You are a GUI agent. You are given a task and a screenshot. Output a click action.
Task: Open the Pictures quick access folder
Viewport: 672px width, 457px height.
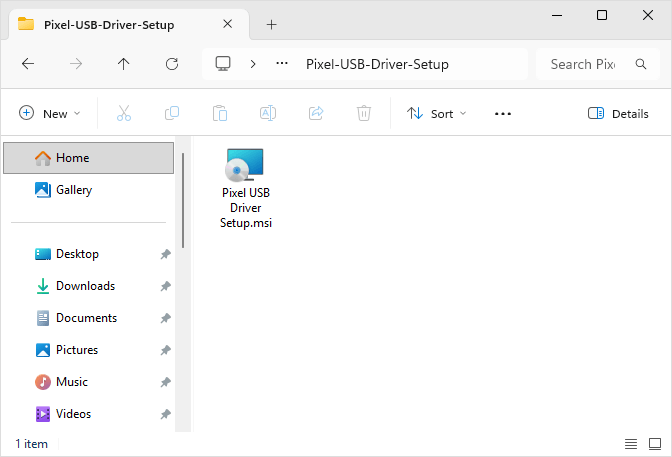(x=89, y=350)
